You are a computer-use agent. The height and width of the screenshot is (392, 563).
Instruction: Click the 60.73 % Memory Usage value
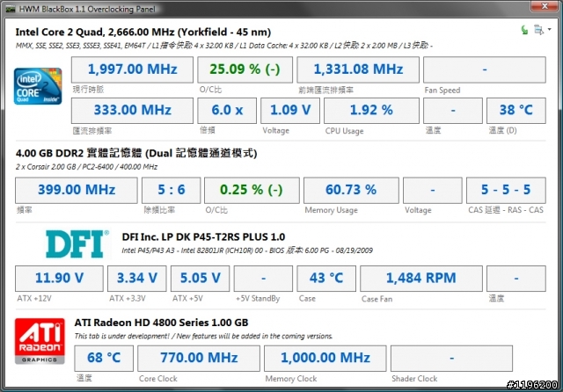pos(351,190)
